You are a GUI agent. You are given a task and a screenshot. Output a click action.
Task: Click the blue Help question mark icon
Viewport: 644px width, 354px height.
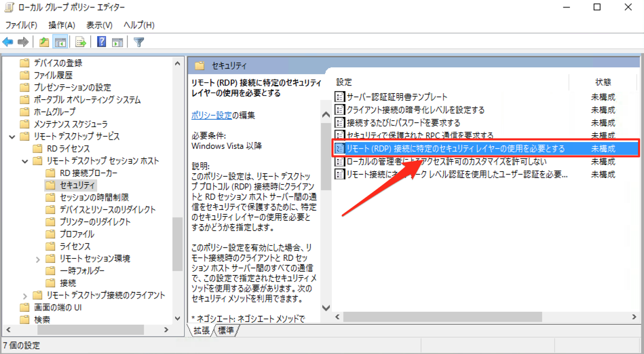101,42
